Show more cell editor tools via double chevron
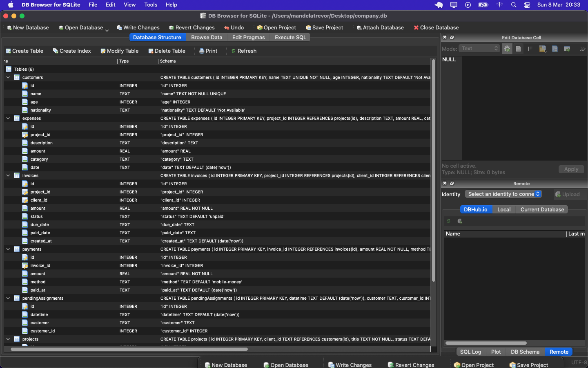Viewport: 588px width, 368px height. [x=582, y=49]
